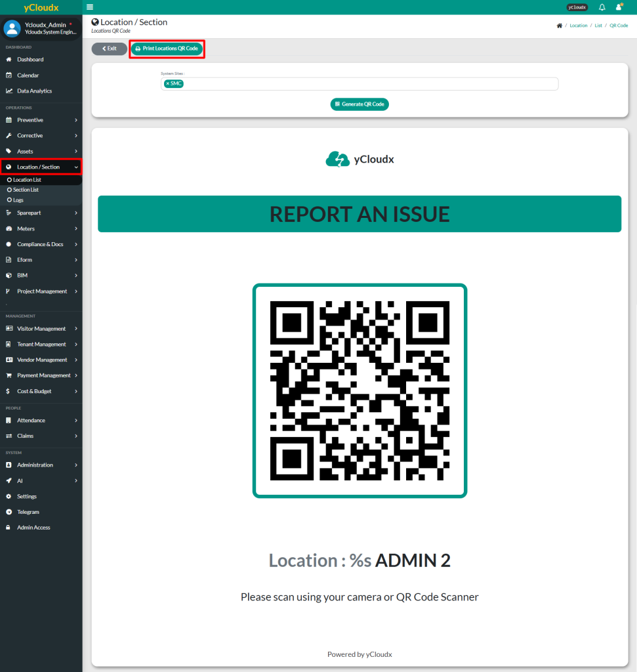Screen dimensions: 637x672
Task: Click the Eform document icon
Action: 9,260
